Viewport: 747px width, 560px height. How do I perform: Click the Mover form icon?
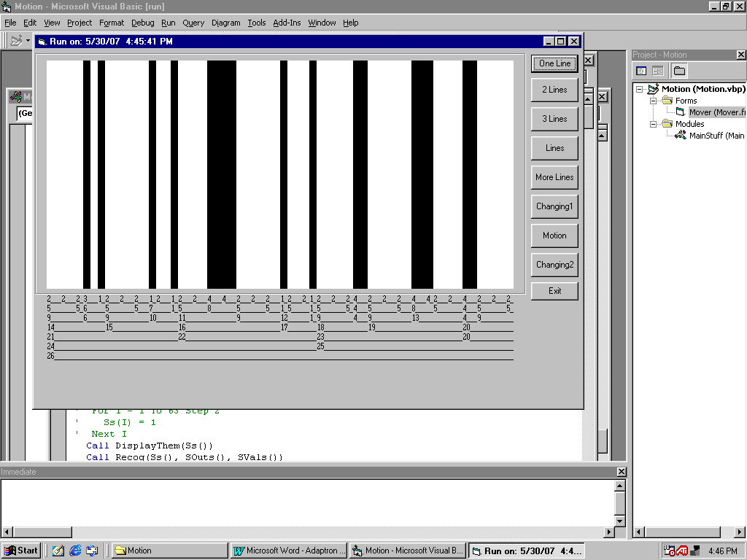click(681, 112)
